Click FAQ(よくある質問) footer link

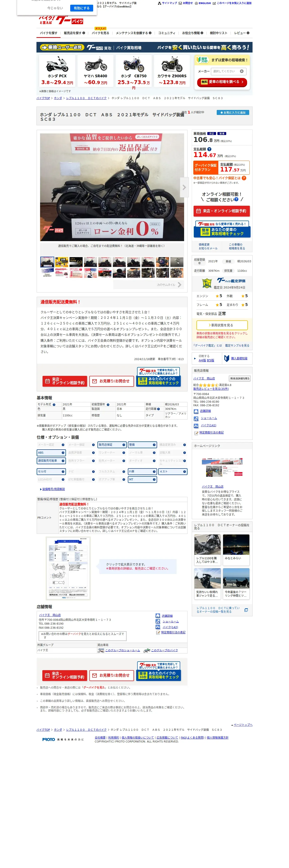tap(192, 738)
